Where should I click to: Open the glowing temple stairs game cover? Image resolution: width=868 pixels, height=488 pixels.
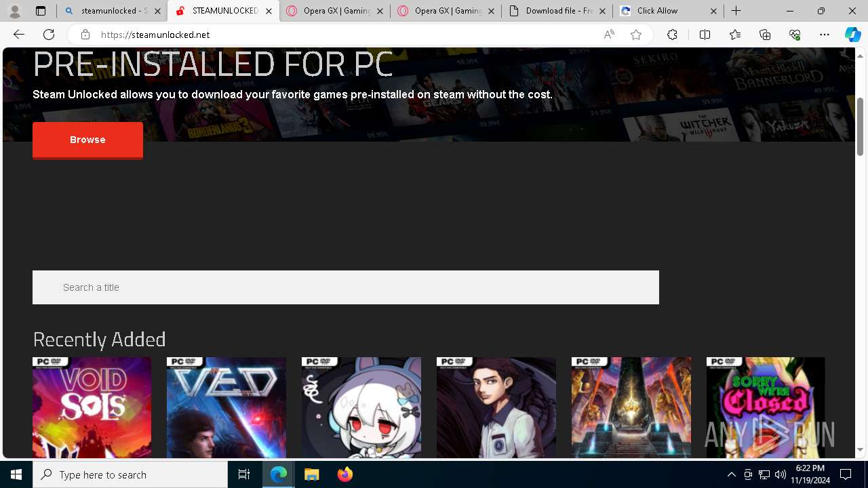(631, 407)
